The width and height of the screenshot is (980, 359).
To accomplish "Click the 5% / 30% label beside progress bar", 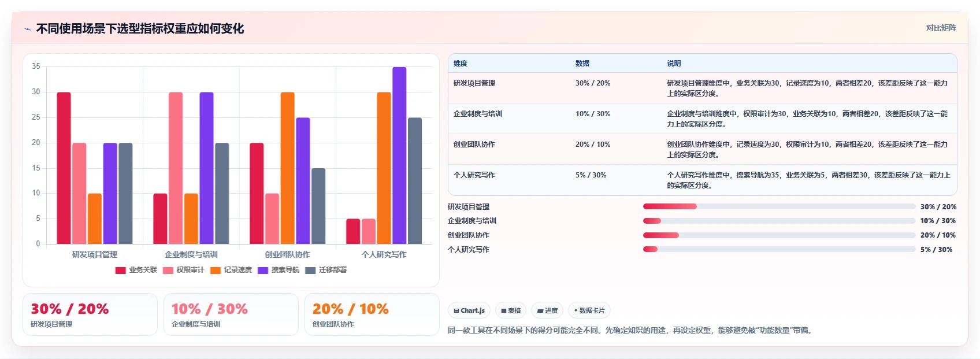I will pyautogui.click(x=936, y=250).
